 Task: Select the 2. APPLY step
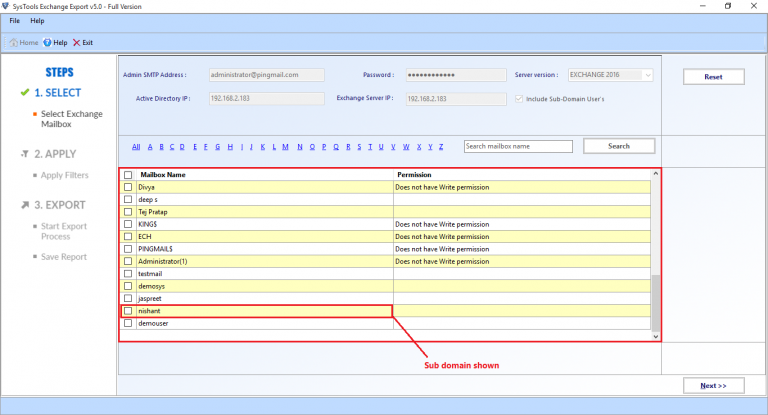click(55, 154)
